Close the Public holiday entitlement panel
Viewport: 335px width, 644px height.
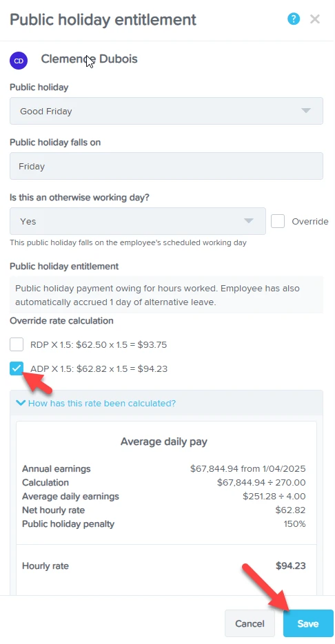click(315, 19)
